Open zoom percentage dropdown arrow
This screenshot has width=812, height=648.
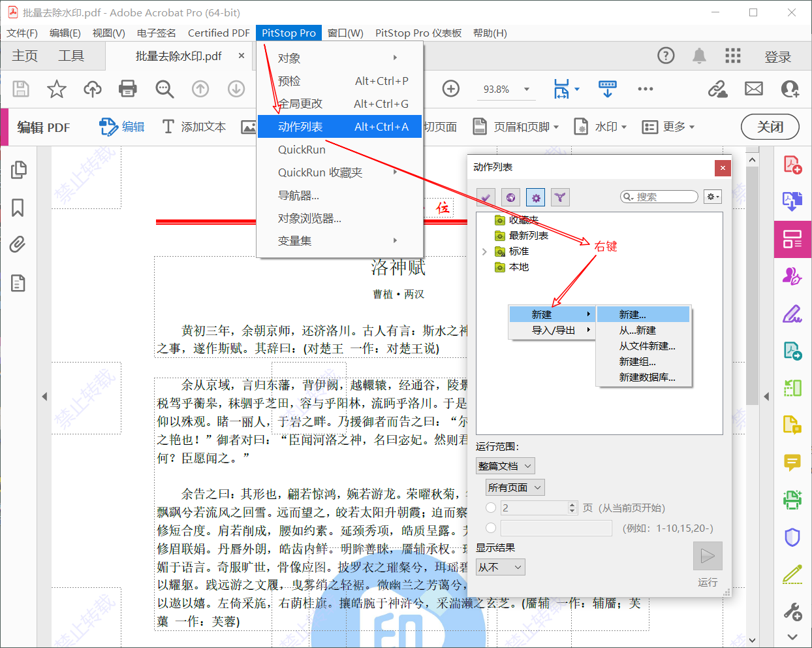click(527, 89)
